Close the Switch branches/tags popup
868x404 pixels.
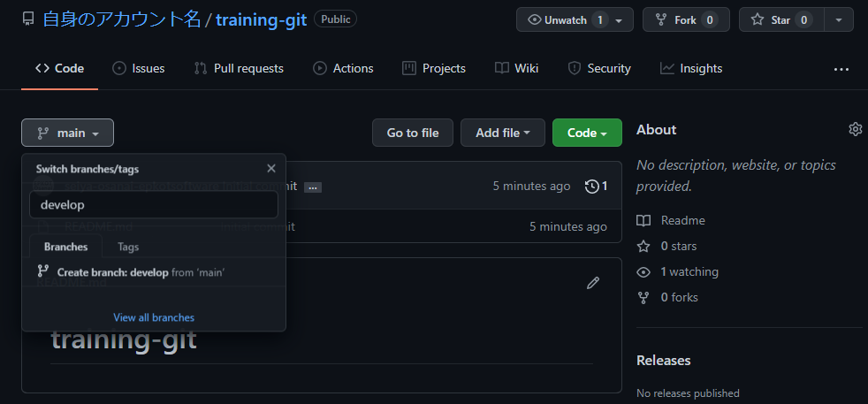click(x=270, y=169)
